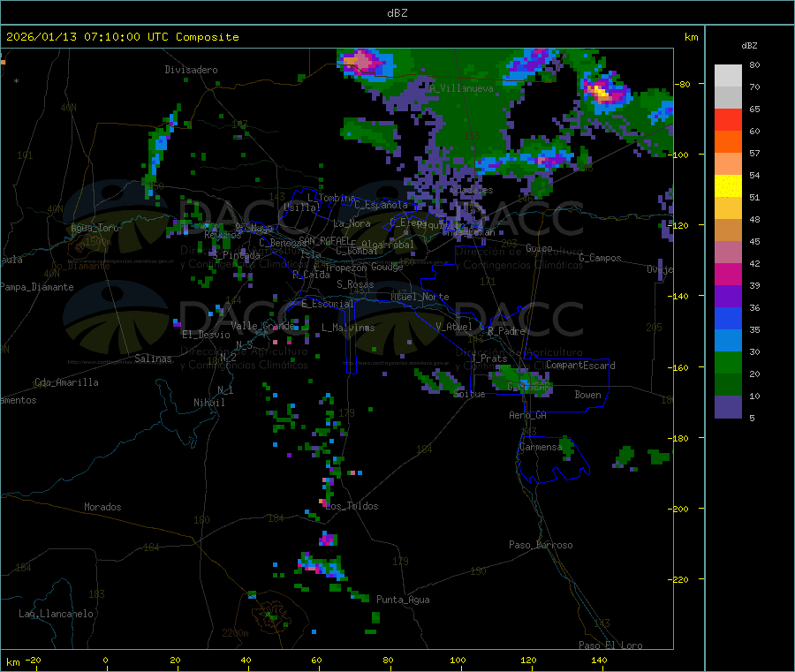Viewport: 795px width, 672px height.
Task: Click the V_Atuel map label
Action: (454, 327)
